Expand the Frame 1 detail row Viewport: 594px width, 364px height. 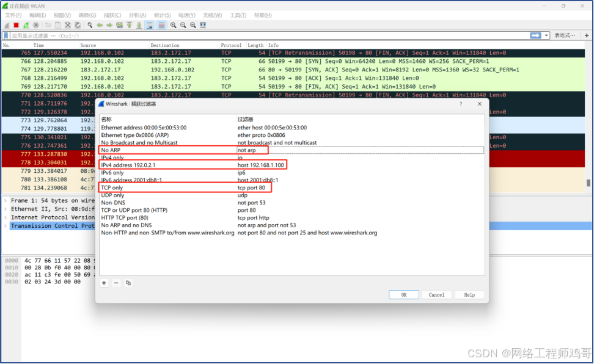(x=5, y=201)
